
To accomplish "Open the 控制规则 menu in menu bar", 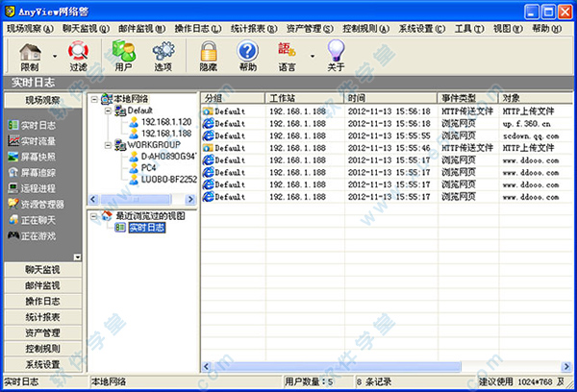I will (x=365, y=28).
